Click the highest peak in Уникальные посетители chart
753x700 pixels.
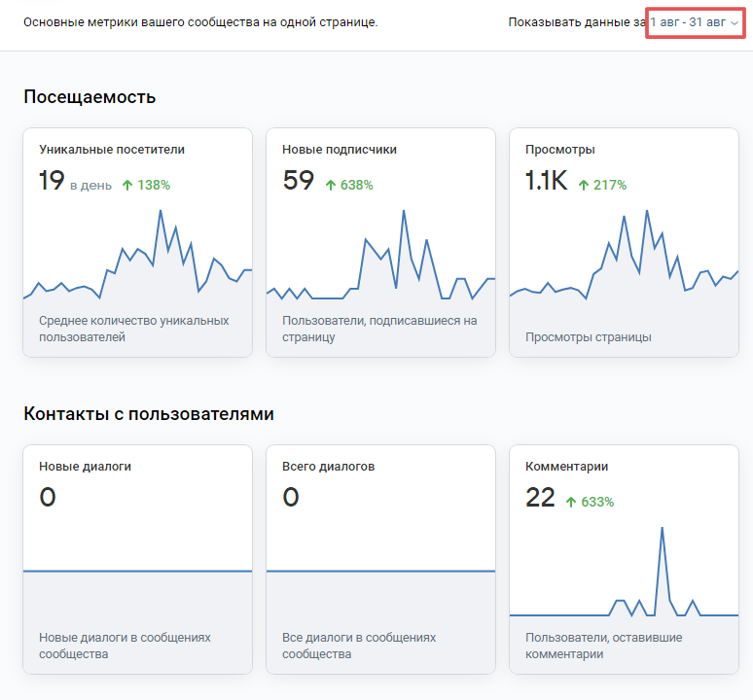pos(161,211)
